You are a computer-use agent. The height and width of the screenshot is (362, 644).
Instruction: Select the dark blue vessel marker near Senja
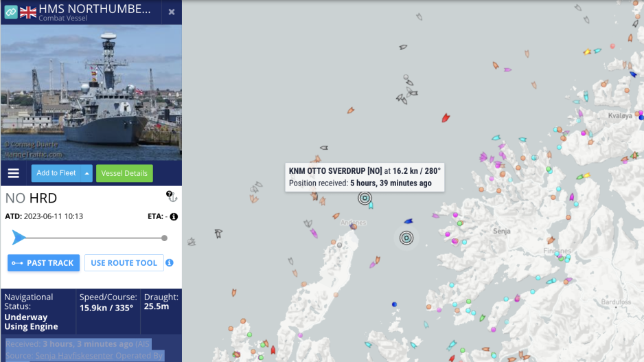pos(409,221)
